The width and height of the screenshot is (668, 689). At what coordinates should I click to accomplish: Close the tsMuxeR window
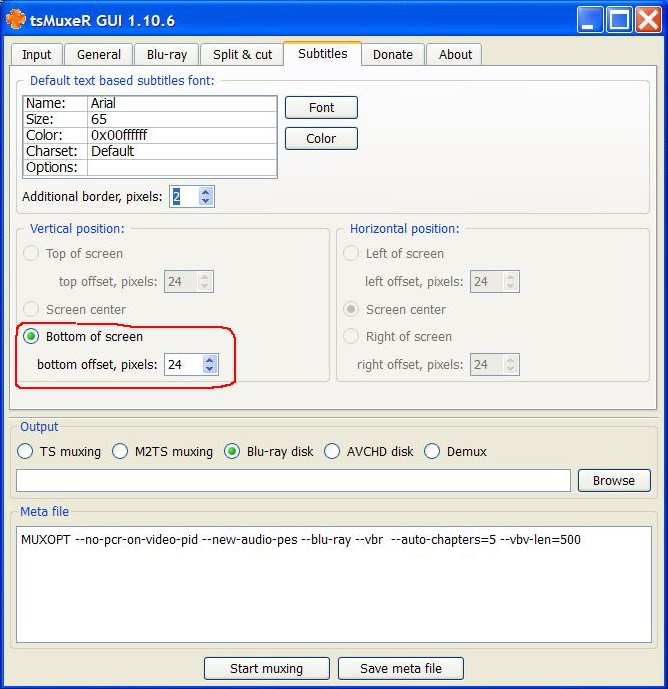(x=648, y=20)
